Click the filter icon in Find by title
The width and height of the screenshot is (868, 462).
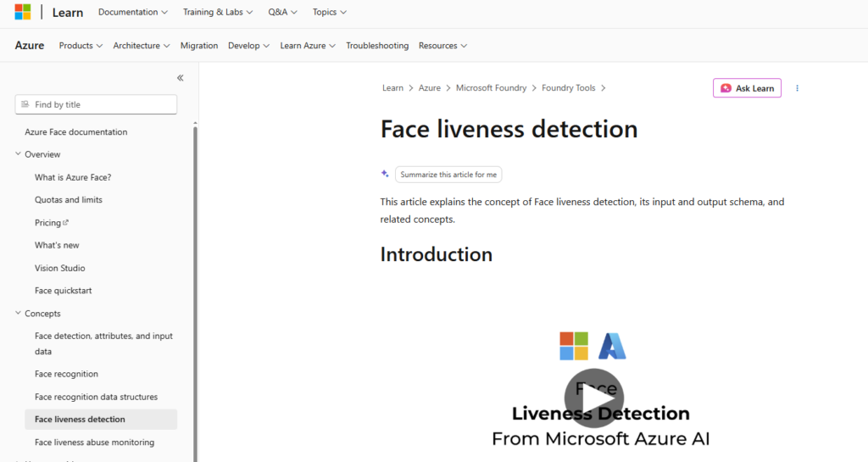(25, 104)
